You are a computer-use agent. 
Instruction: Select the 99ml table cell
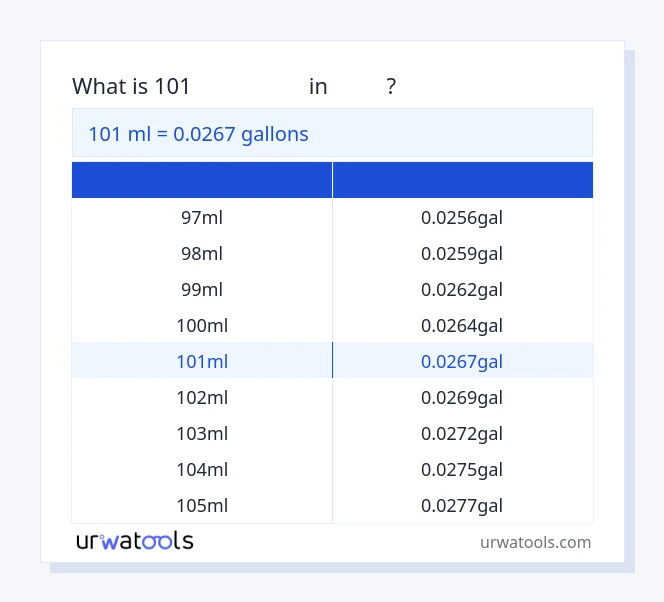202,289
